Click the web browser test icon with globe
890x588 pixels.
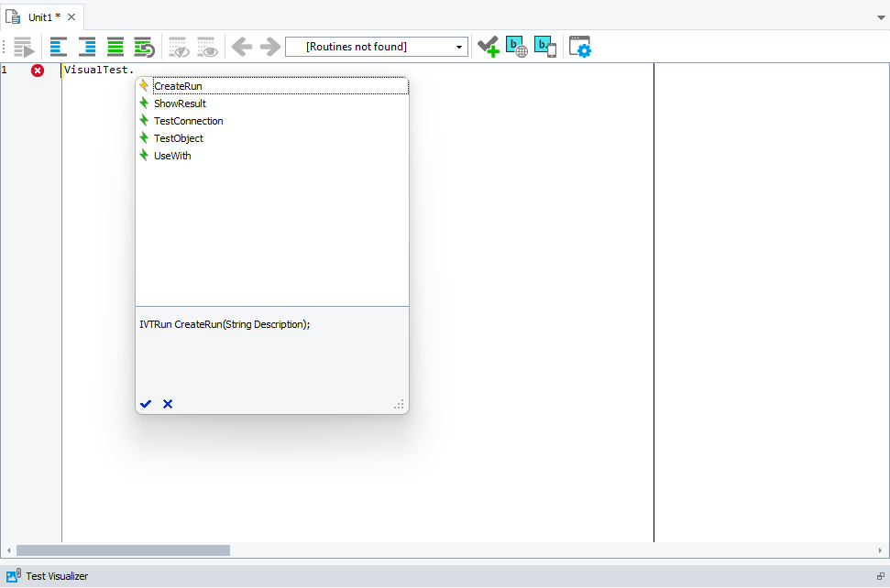[x=517, y=47]
